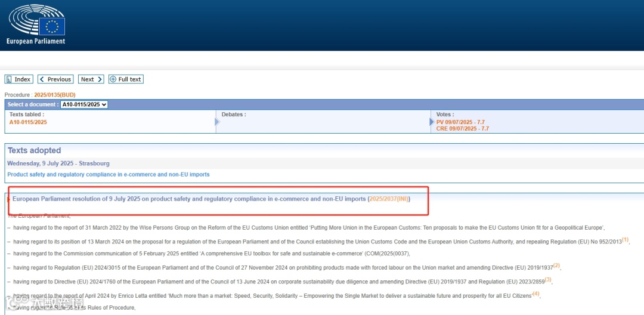
Task: Open the 2025/2037(INI) procedure link
Action: click(389, 199)
